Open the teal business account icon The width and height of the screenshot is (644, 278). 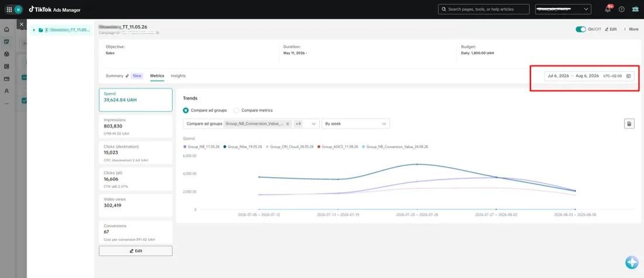(635, 9)
